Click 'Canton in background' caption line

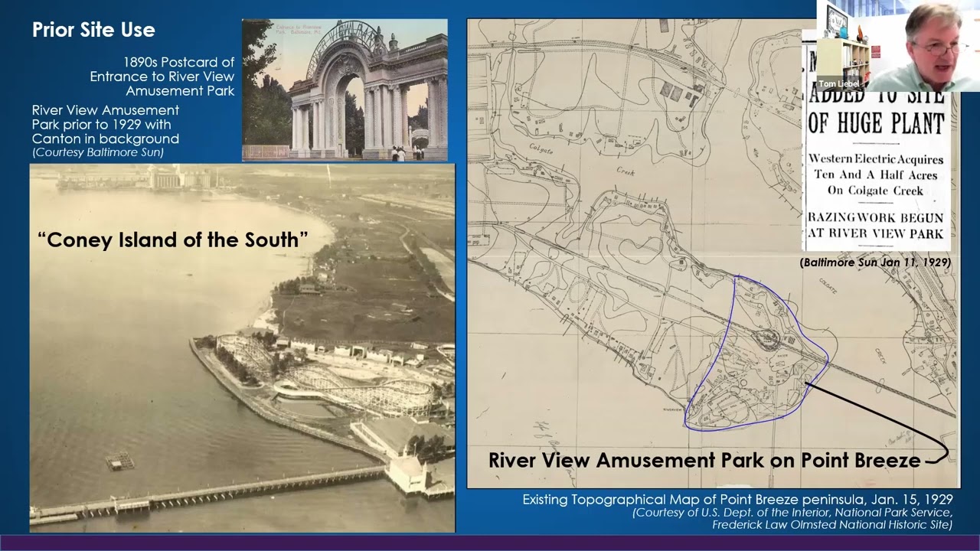click(x=106, y=139)
